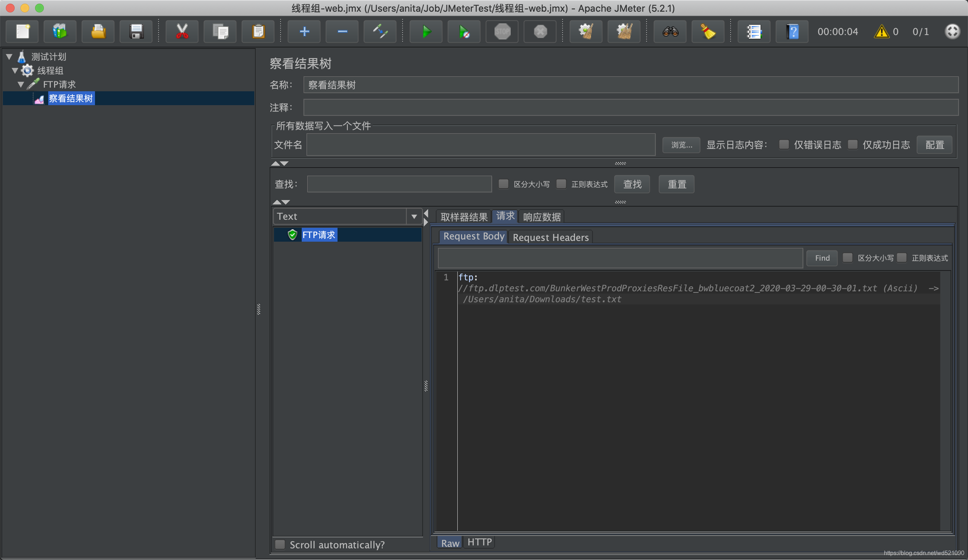Toggle the 仅错误日志 checkbox
This screenshot has width=968, height=560.
(783, 145)
